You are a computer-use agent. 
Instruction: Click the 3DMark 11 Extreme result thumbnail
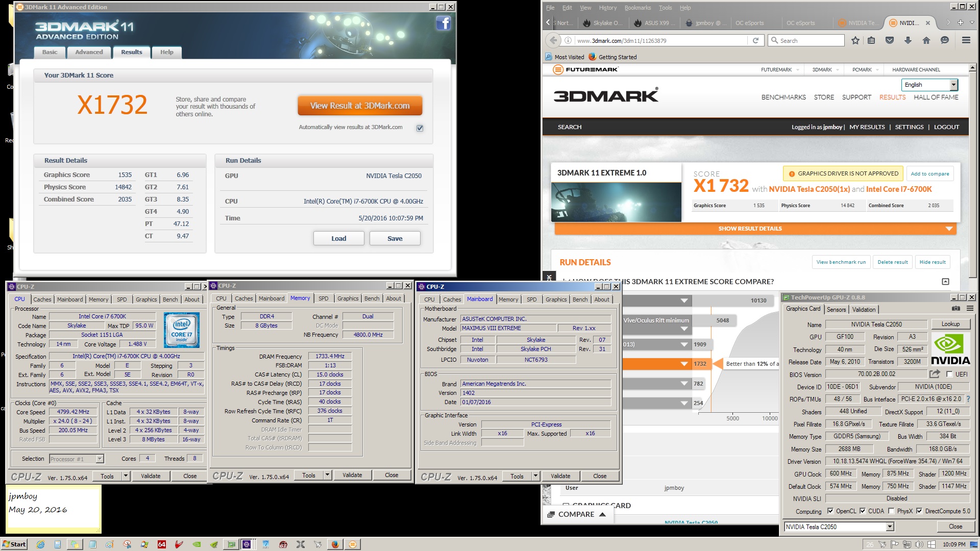(x=616, y=202)
